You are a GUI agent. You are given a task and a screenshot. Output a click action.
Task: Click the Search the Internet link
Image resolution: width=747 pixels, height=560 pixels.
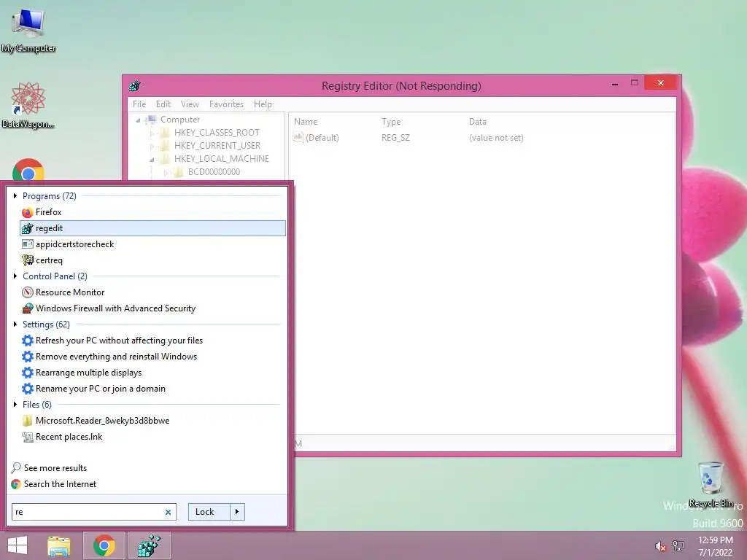(60, 484)
